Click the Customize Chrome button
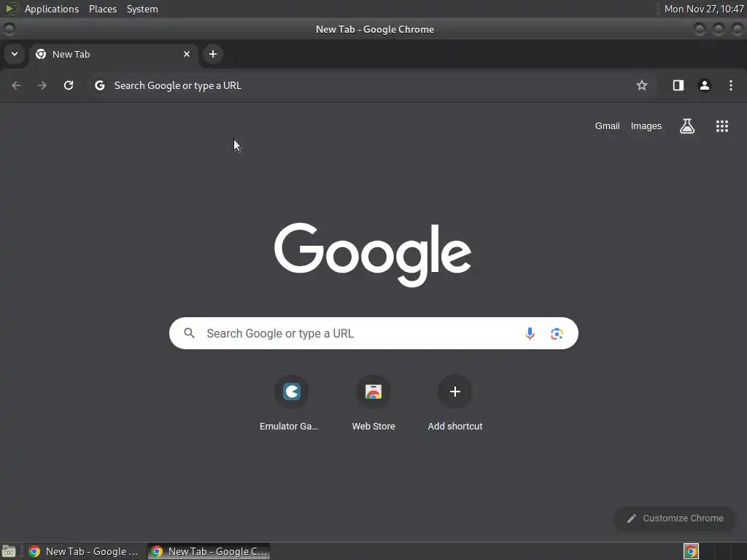This screenshot has height=560, width=747. tap(675, 518)
